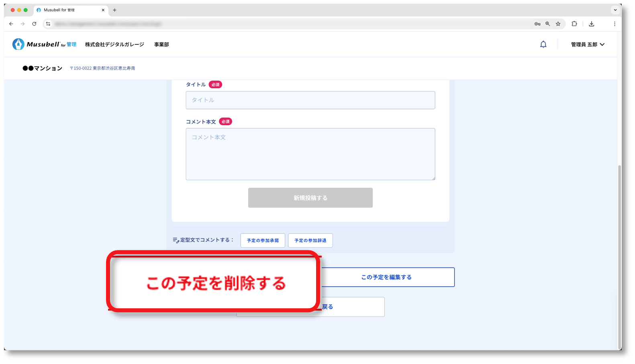The image size is (635, 364).
Task: Click the password key icon
Action: (x=537, y=24)
